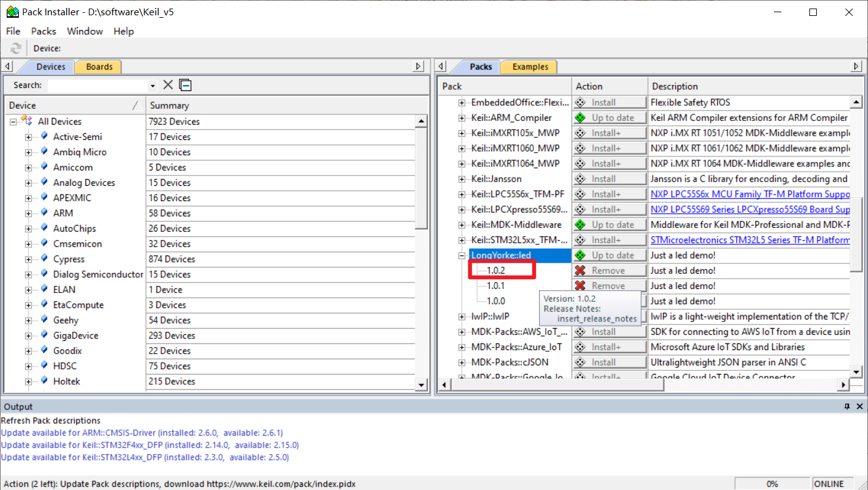Viewport: 868px width, 490px height.
Task: Click Install+ for Keil::iMXRT105x_MWP
Action: point(609,133)
